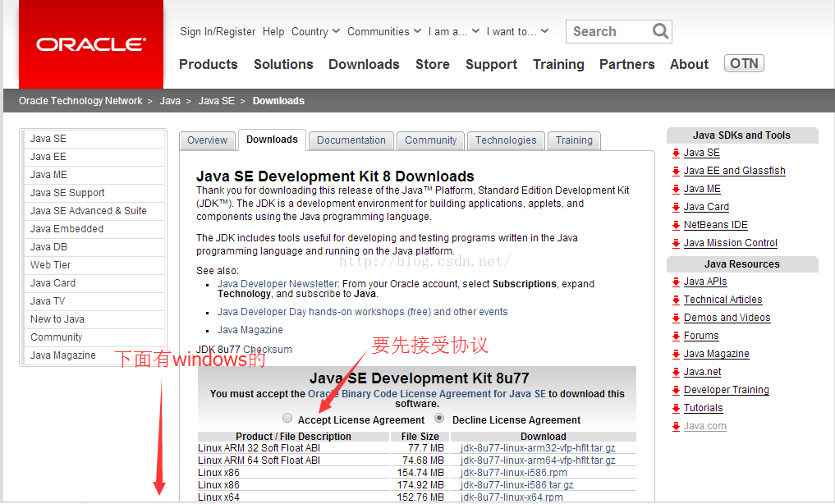Click the Sign In/Register link
Viewport: 835px width, 504px height.
pos(218,31)
